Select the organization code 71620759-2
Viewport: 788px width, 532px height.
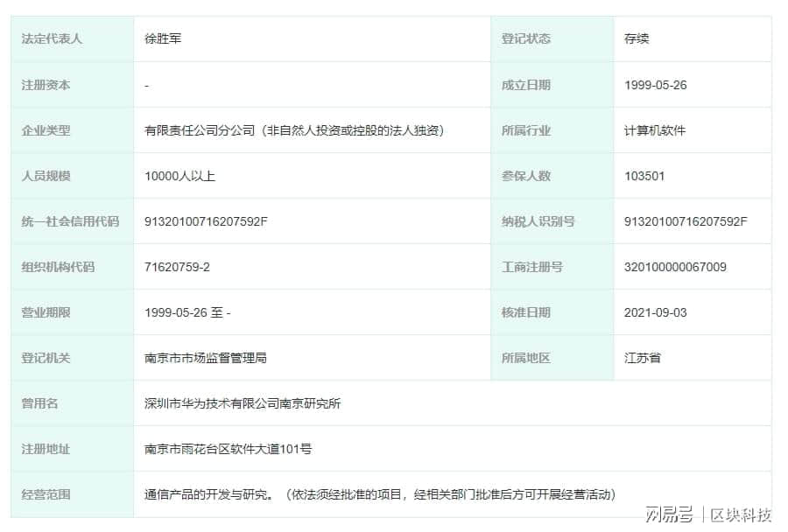coord(177,267)
